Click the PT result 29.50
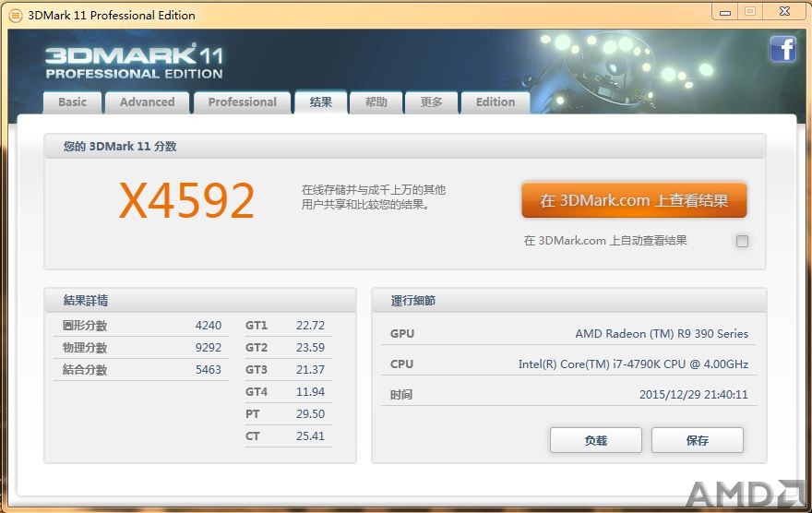 (310, 414)
